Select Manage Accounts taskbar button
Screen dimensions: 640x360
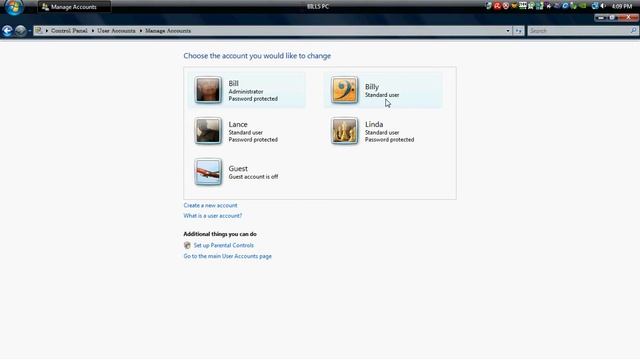click(74, 7)
